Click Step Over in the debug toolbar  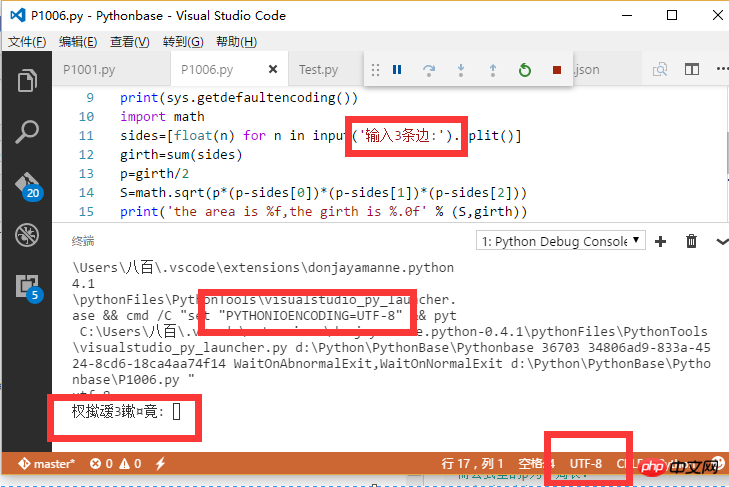pos(429,70)
